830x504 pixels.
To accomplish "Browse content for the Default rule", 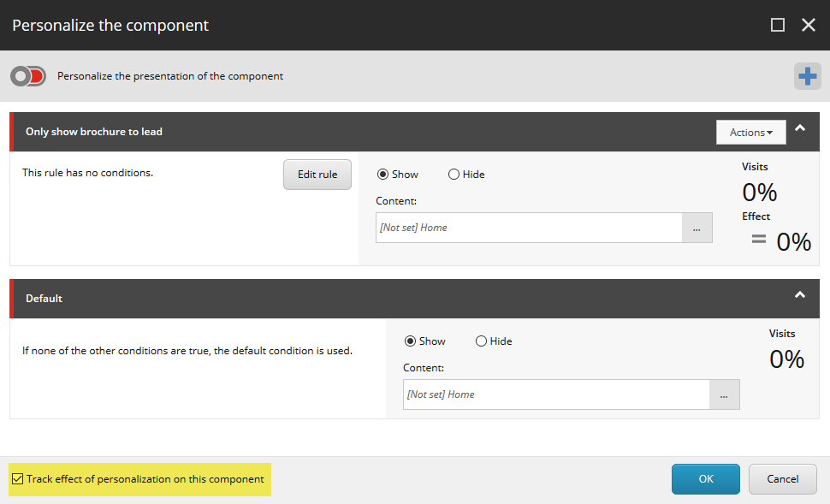I will [x=724, y=394].
